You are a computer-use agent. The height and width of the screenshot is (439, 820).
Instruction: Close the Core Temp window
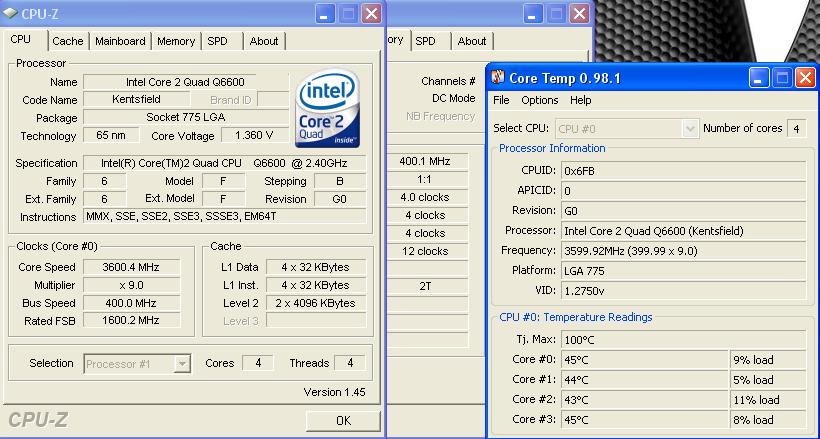805,78
